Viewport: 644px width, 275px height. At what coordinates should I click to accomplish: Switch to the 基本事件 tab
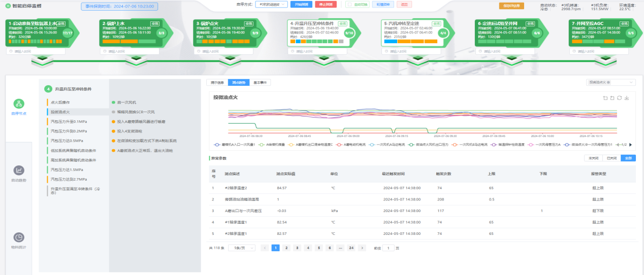262,82
